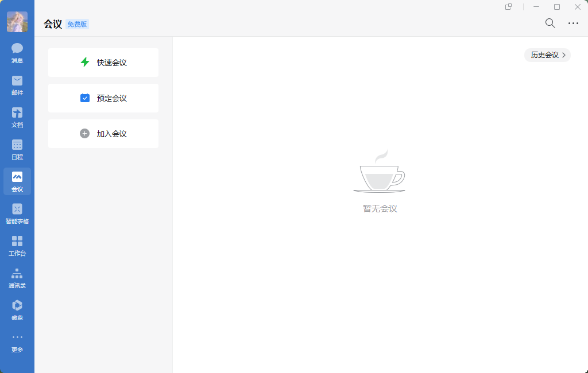Click the profile avatar picture

coord(17,22)
